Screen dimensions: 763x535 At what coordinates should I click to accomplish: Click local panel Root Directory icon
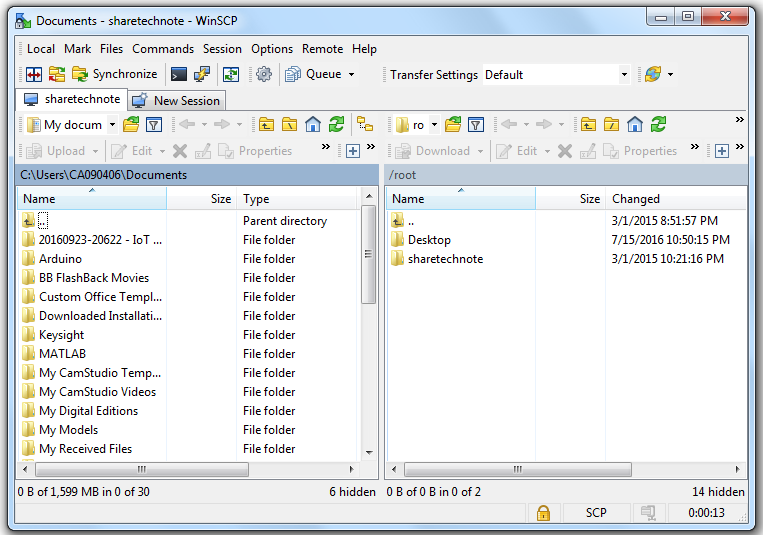pos(289,125)
